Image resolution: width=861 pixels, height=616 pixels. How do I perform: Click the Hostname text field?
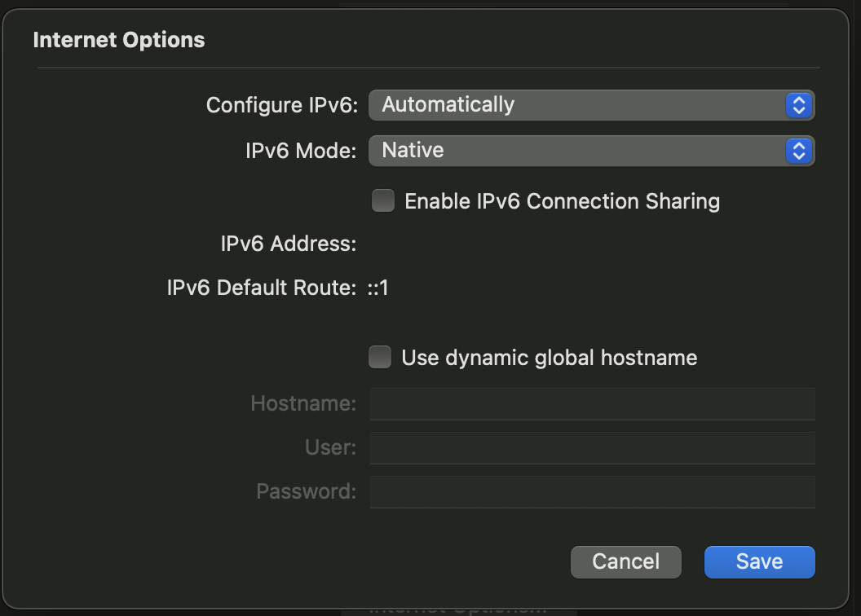tap(592, 404)
